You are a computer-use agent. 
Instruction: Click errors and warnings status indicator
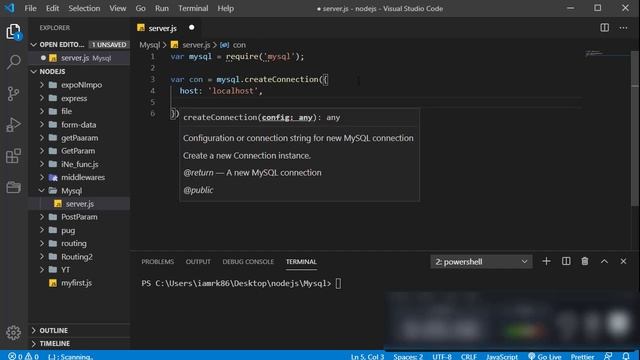pos(23,356)
